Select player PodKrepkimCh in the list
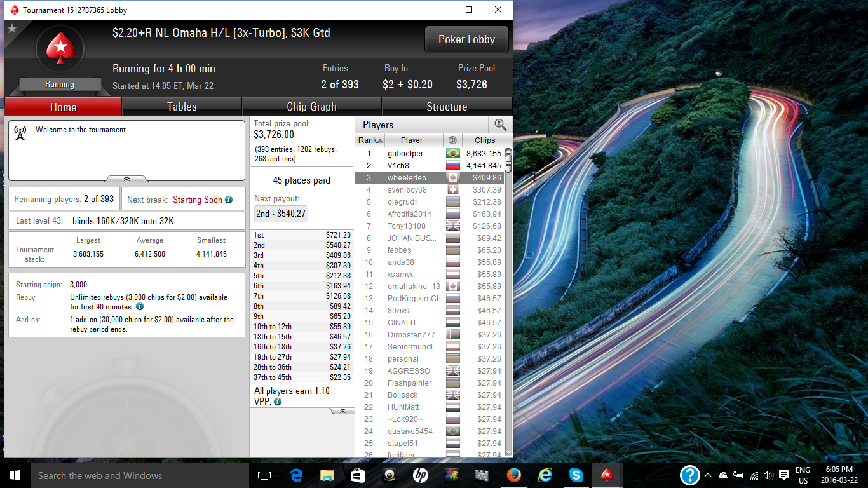Image resolution: width=868 pixels, height=488 pixels. coord(430,299)
